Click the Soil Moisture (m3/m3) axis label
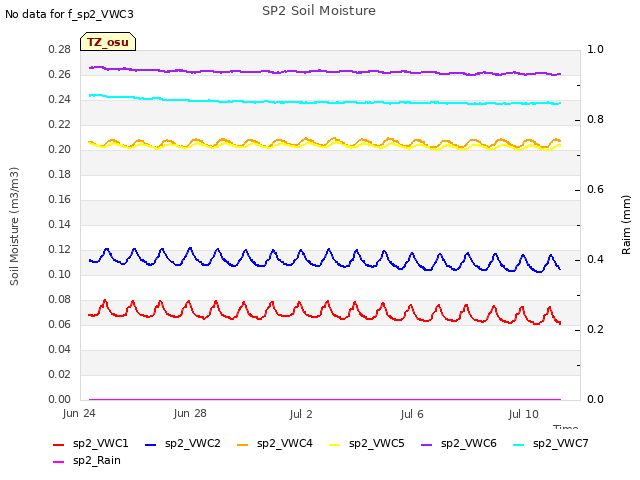640x480 pixels. point(14,226)
